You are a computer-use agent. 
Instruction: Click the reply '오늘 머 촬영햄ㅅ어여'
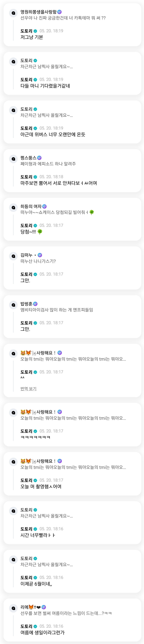pyautogui.click(x=41, y=486)
